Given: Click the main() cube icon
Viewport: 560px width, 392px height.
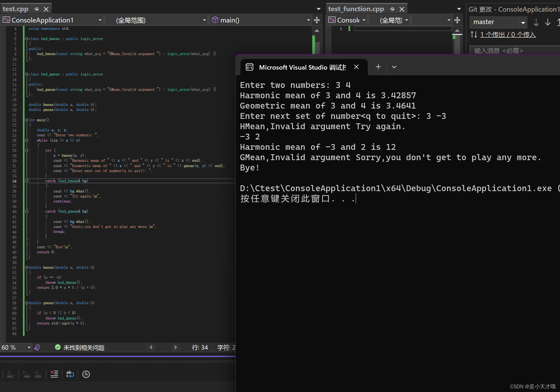Looking at the screenshot, I should [215, 20].
